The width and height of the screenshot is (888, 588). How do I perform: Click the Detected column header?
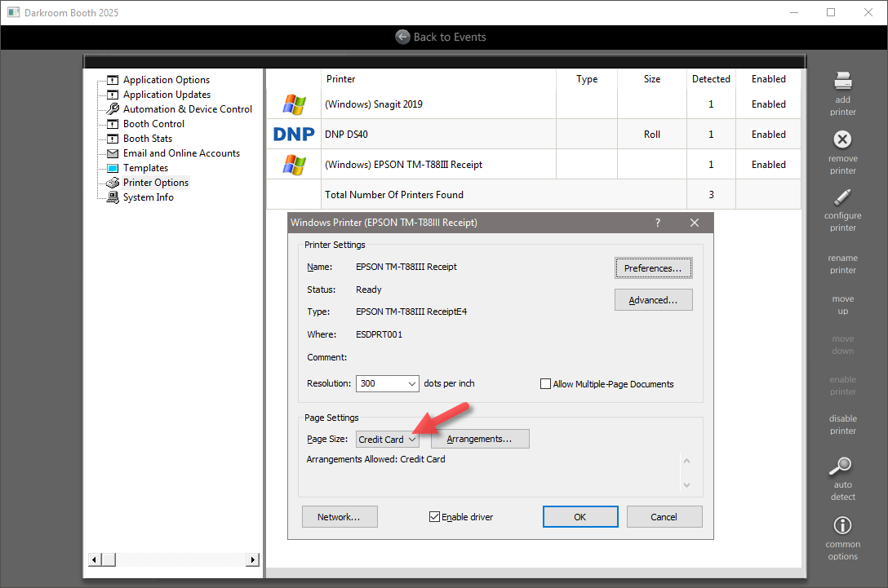[x=711, y=79]
